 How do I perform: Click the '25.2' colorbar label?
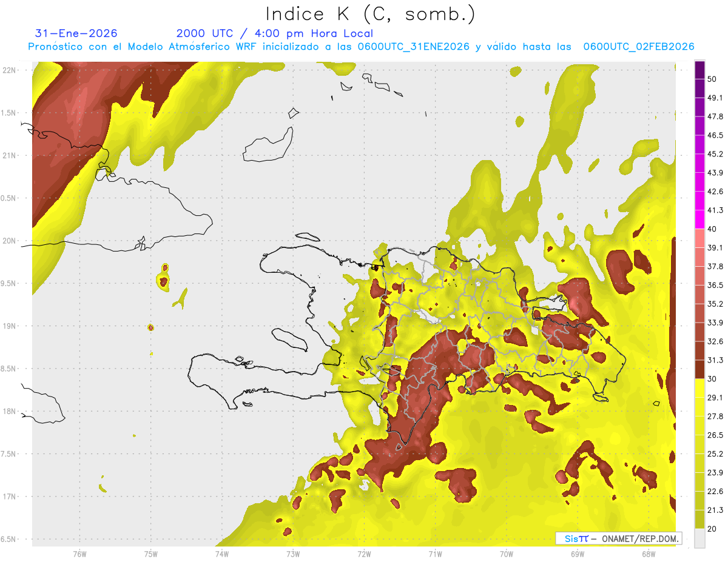coord(715,453)
